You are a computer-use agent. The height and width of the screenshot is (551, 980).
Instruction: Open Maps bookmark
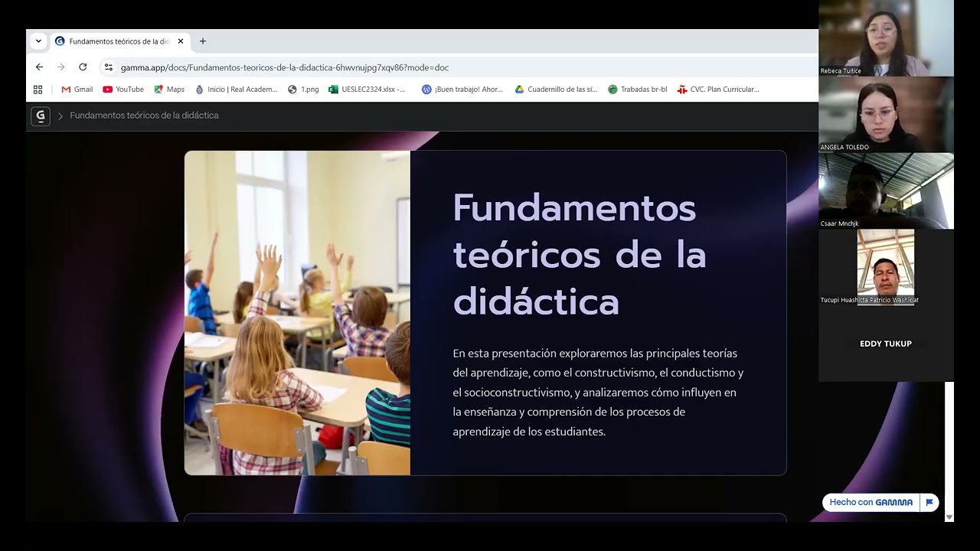169,90
